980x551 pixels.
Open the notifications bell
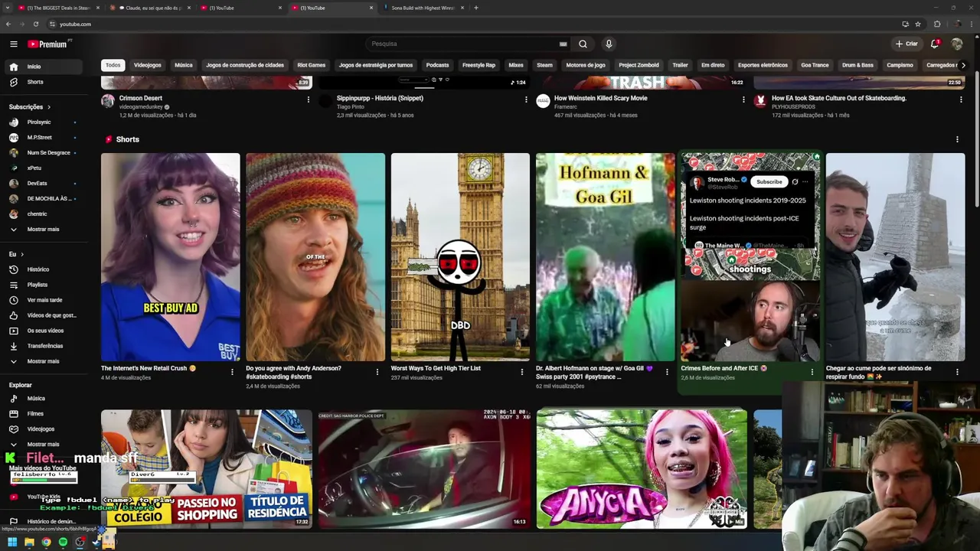[x=935, y=44]
